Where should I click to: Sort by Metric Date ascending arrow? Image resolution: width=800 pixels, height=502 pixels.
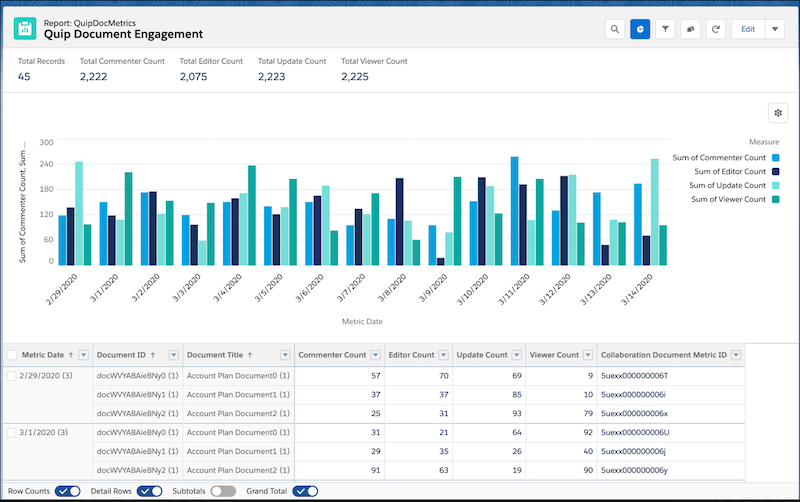(71, 355)
